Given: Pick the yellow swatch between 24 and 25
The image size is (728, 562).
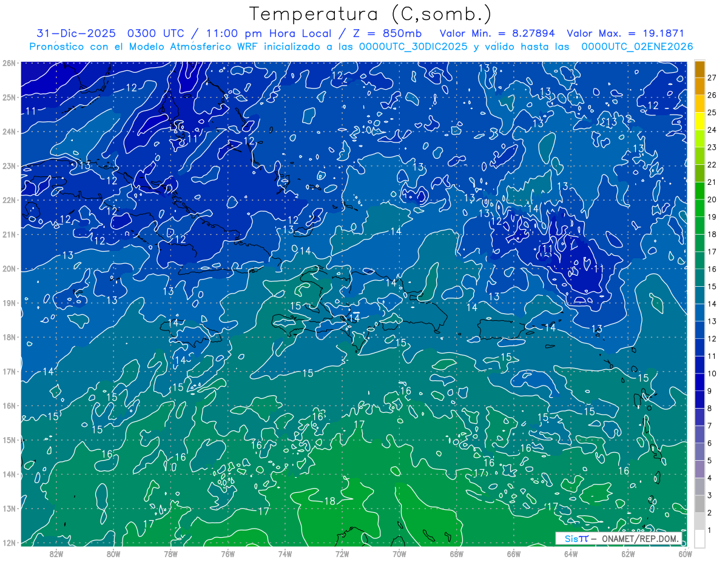Looking at the screenshot, I should point(700,121).
